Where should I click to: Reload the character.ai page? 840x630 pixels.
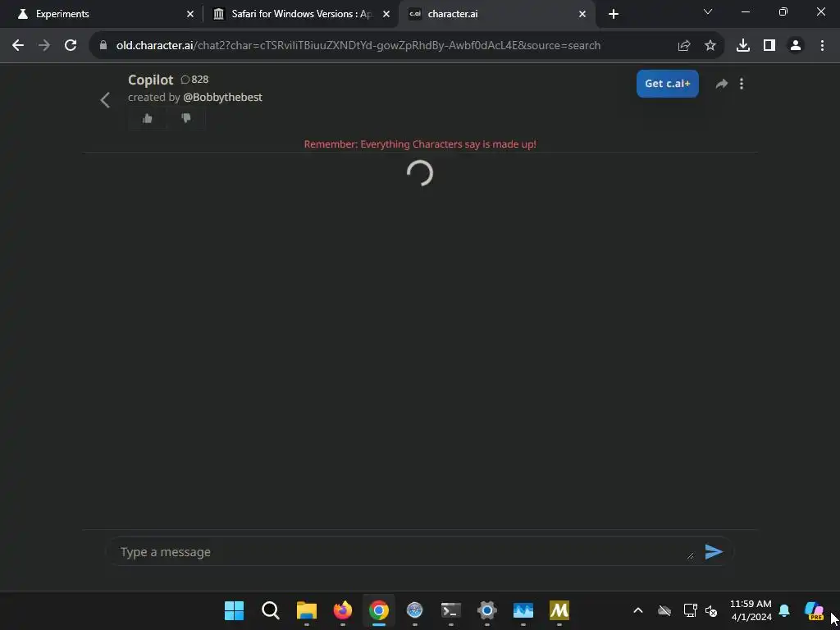click(x=71, y=46)
